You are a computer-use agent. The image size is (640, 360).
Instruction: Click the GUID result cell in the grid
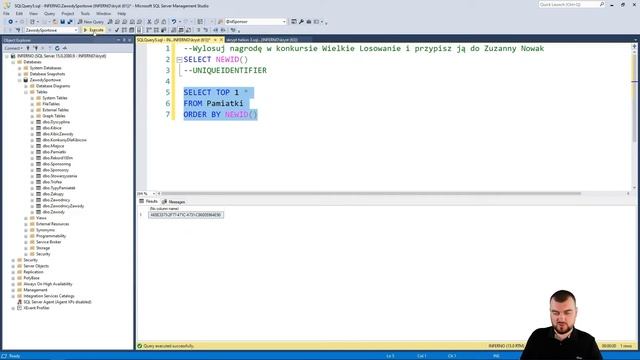(186, 215)
